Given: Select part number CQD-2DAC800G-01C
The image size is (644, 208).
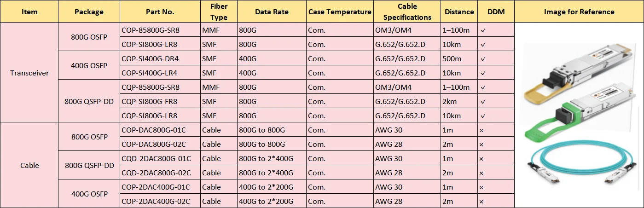Looking at the screenshot, I should point(156,158).
